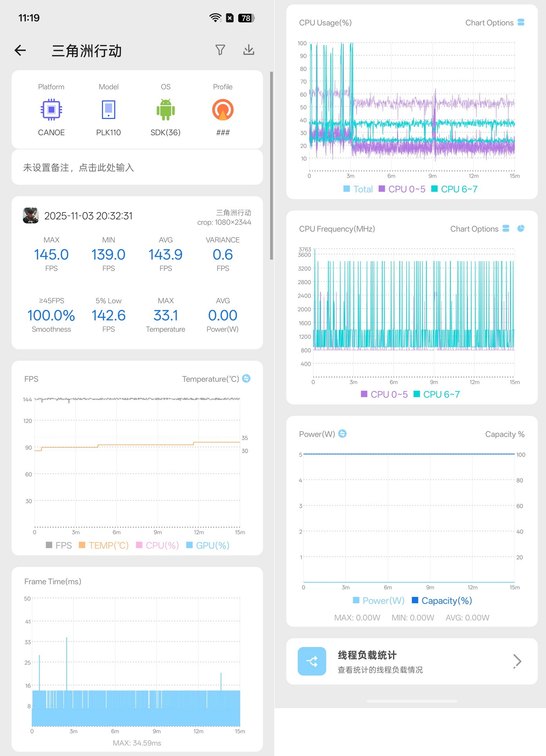
Task: Tap the back arrow icon
Action: pos(20,50)
